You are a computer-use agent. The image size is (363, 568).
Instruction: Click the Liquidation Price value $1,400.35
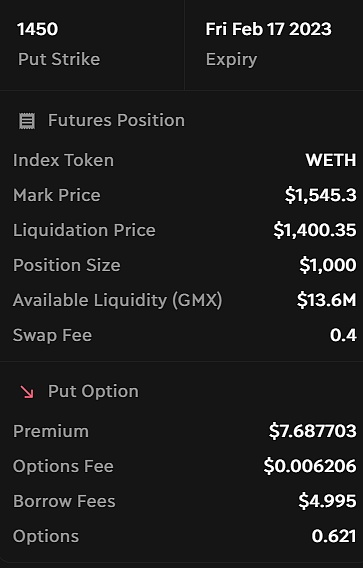315,230
